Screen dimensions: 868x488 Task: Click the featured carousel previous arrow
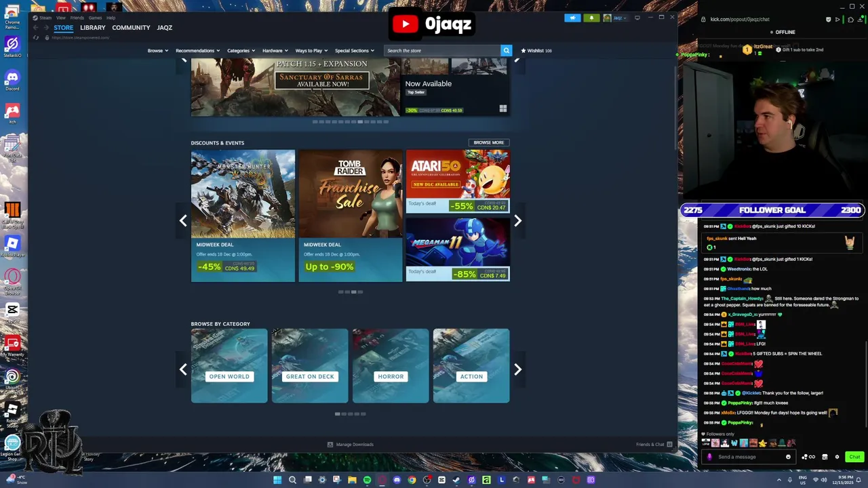tap(183, 60)
